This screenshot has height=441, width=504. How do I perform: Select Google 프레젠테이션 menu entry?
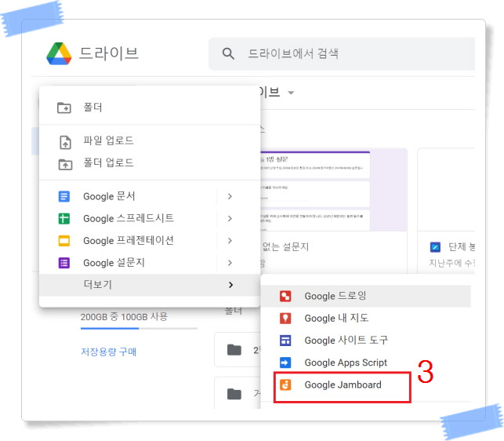149,240
